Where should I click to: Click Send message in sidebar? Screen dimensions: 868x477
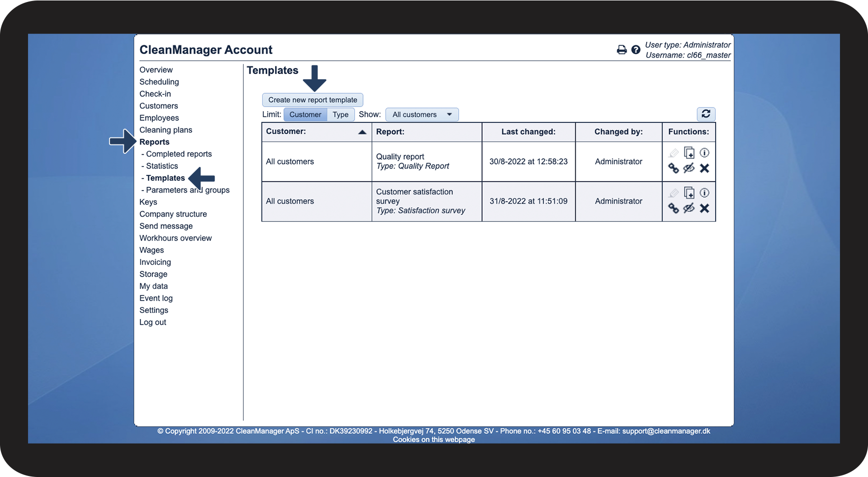point(166,226)
